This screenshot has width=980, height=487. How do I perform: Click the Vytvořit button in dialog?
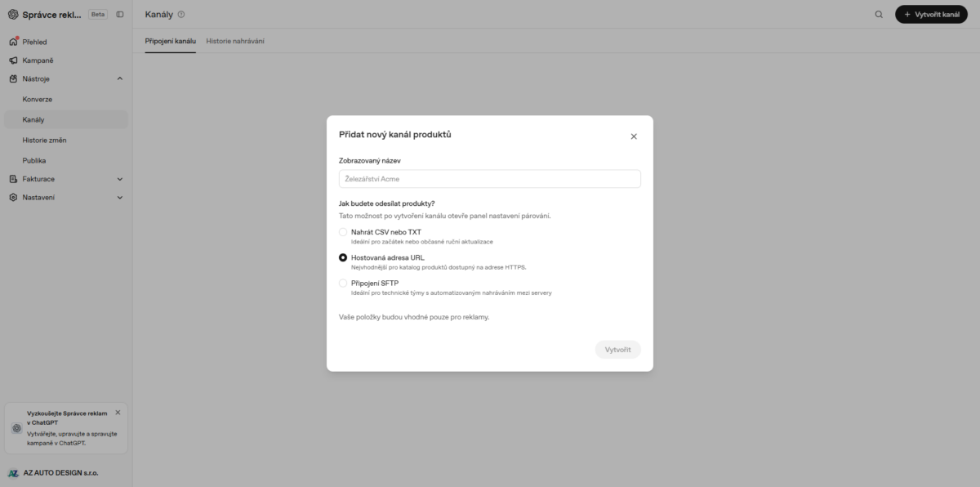click(x=618, y=350)
